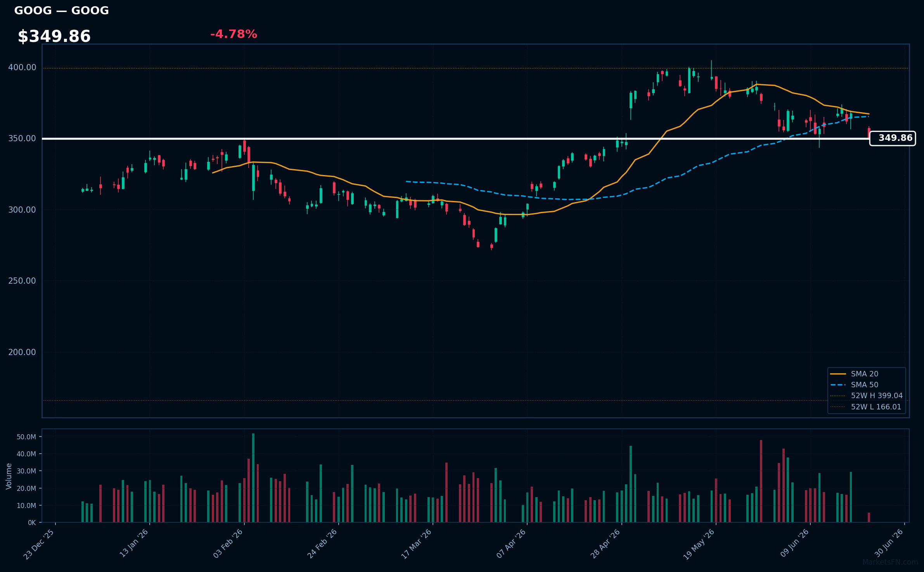Click the 300.00 price axis label
The width and height of the screenshot is (924, 572).
tap(22, 210)
